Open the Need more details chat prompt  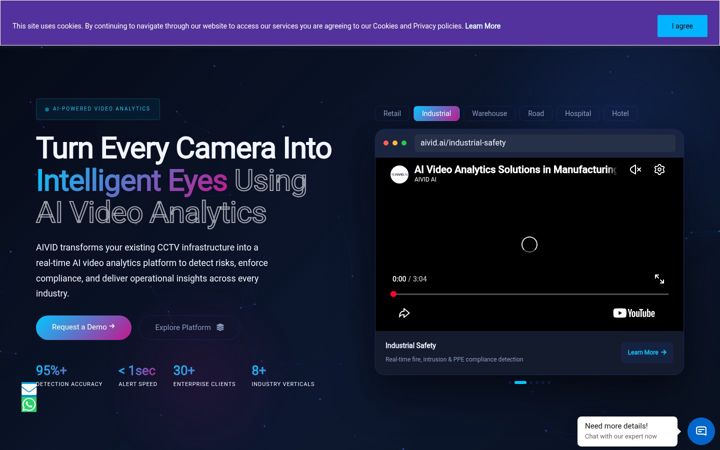pos(627,431)
